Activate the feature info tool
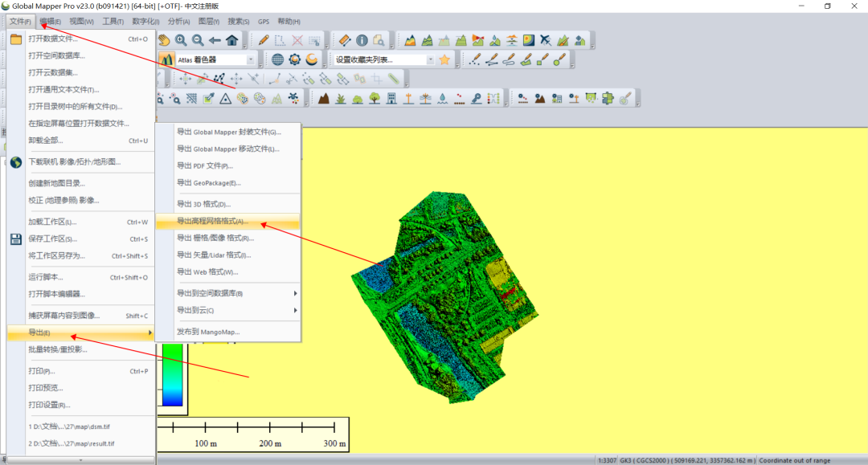The image size is (868, 465). pyautogui.click(x=362, y=40)
